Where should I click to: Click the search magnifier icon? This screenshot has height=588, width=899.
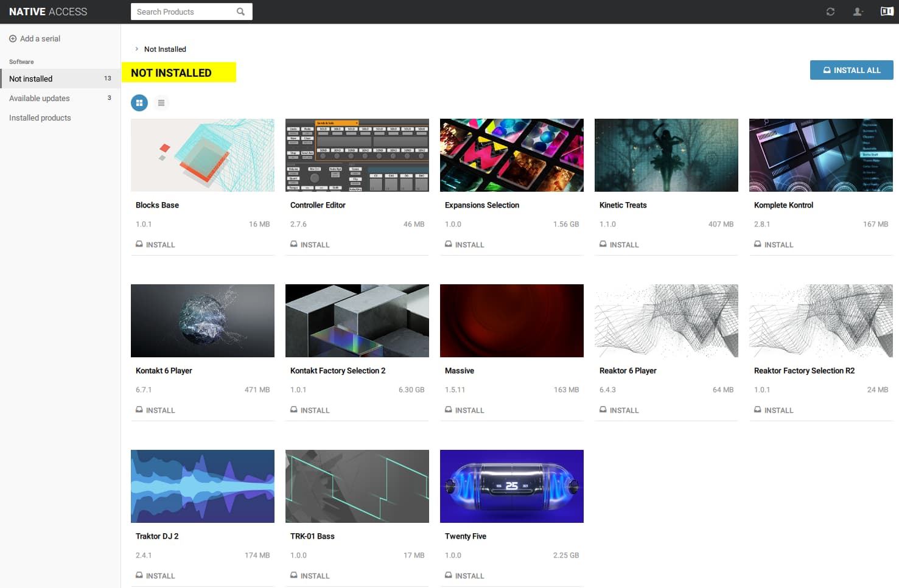pos(241,12)
